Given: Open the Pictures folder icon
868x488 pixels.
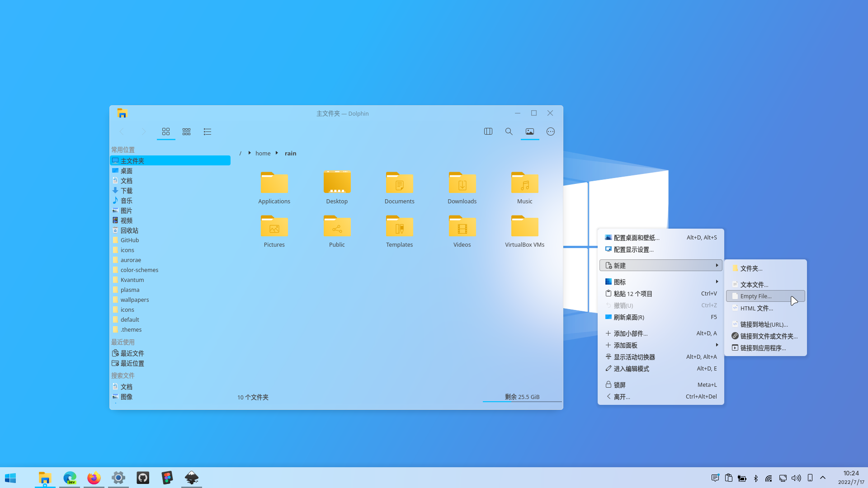Looking at the screenshot, I should click(274, 231).
